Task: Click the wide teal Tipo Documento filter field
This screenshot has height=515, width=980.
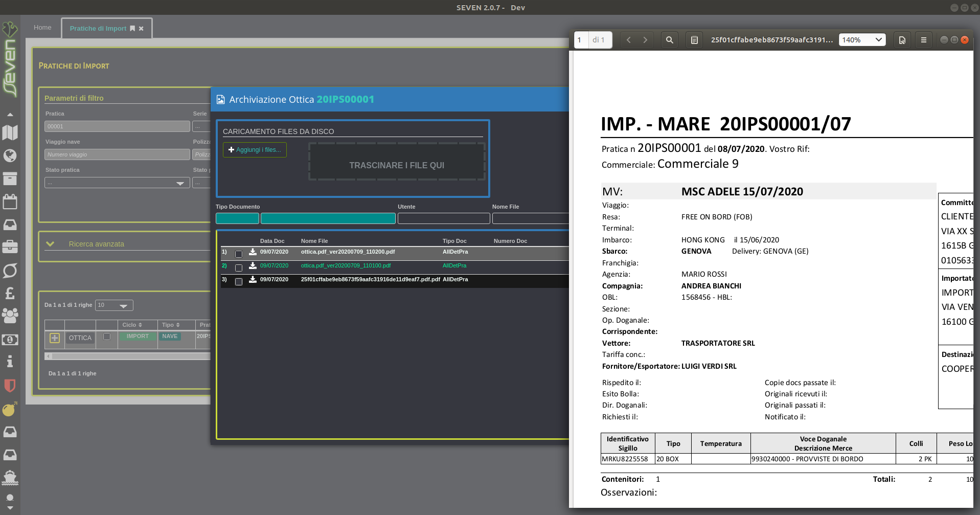Action: pyautogui.click(x=328, y=218)
